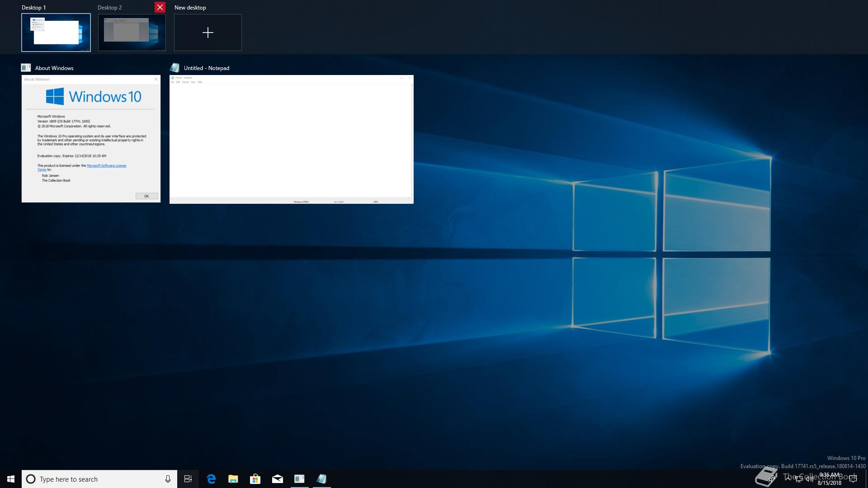Click OK in the About Windows dialog

(x=146, y=196)
